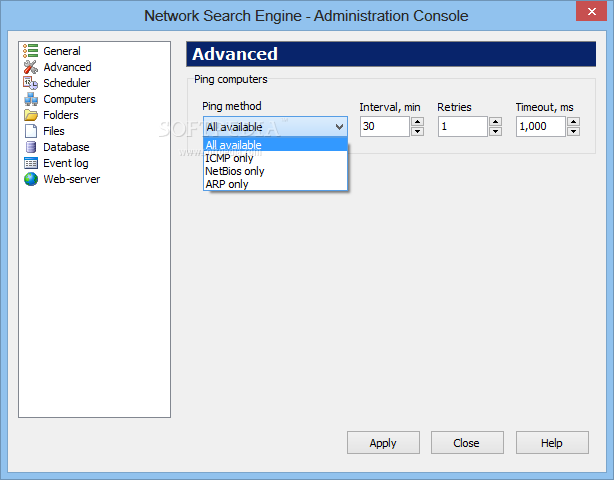Decrease the Timeout value
Viewport: 614px width, 480px height.
(x=573, y=132)
